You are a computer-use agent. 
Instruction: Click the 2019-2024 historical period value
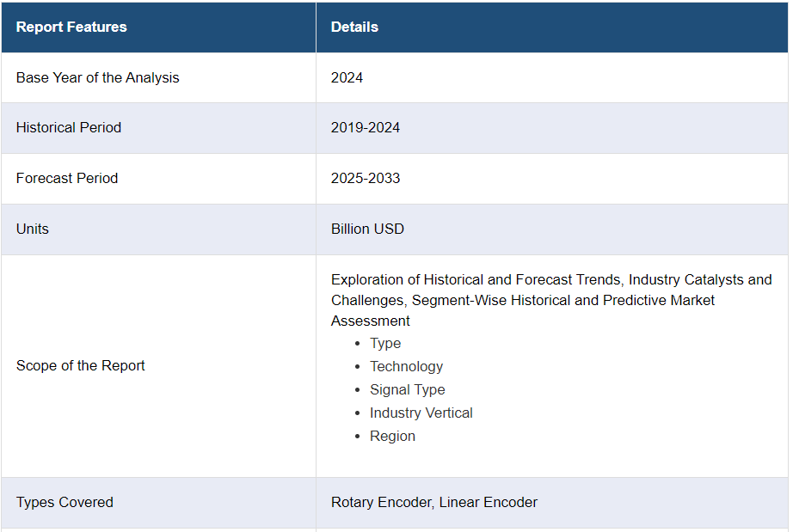pyautogui.click(x=366, y=127)
